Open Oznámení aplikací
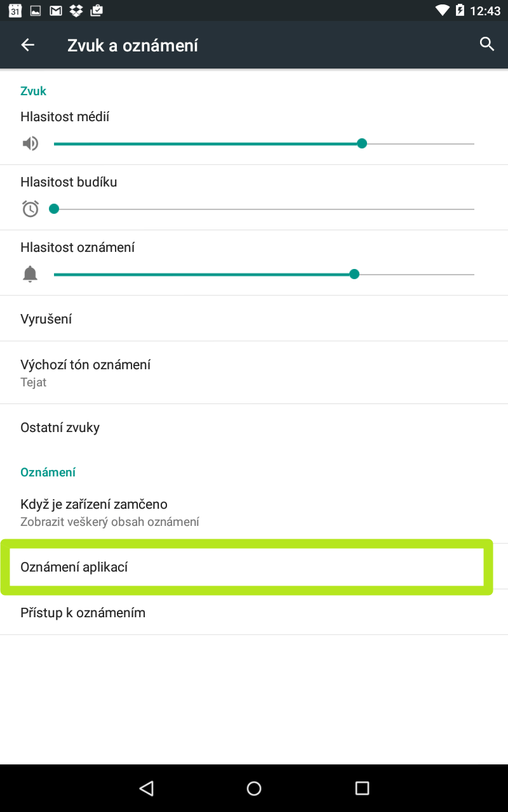Screen dimensions: 508x812 (x=254, y=566)
